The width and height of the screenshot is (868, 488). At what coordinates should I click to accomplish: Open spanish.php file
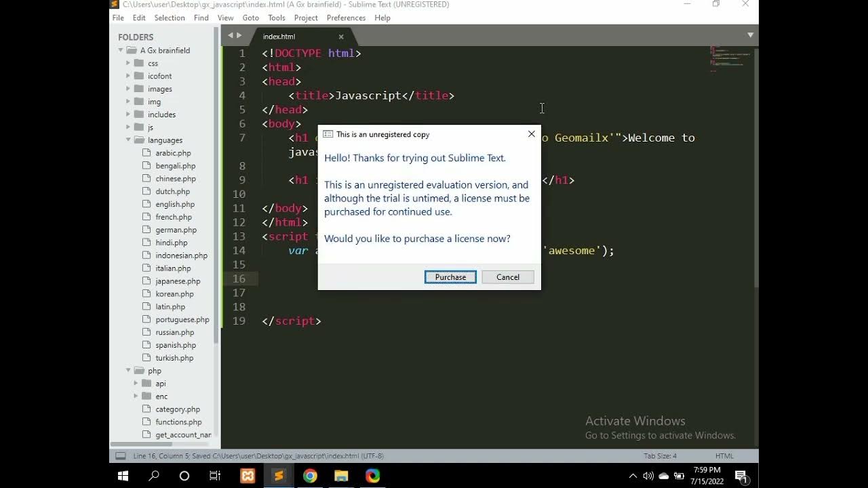175,345
